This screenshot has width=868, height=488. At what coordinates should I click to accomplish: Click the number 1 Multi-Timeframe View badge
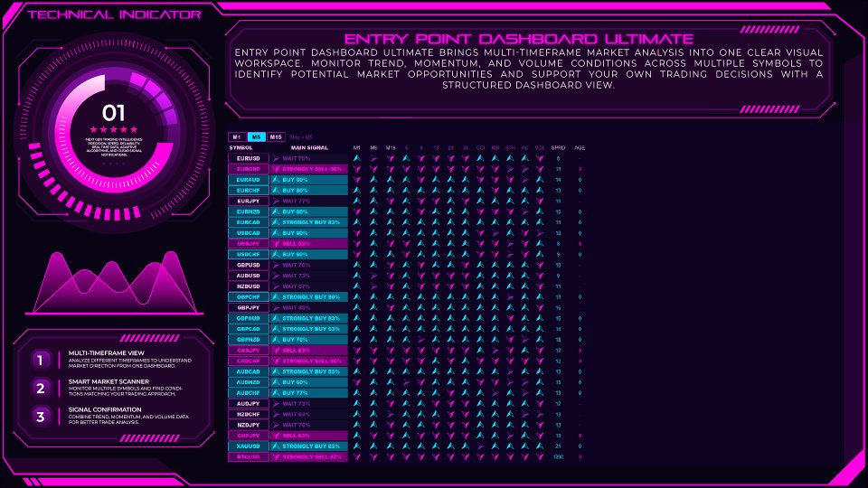pos(40,360)
